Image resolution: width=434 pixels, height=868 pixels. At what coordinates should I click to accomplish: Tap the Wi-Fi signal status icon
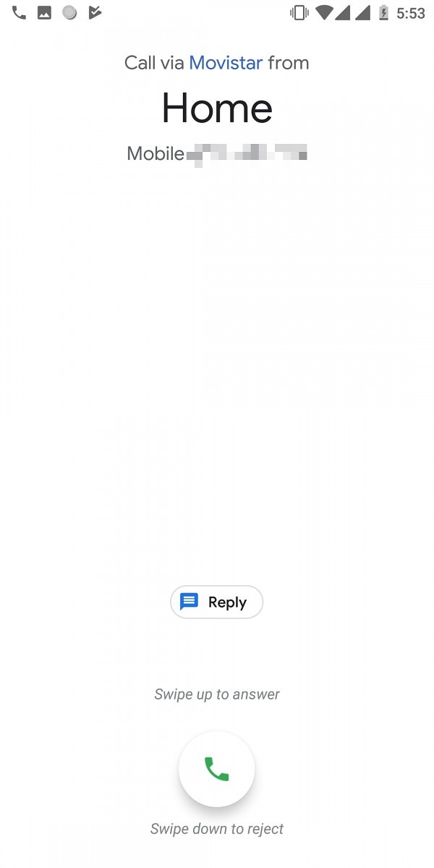324,13
